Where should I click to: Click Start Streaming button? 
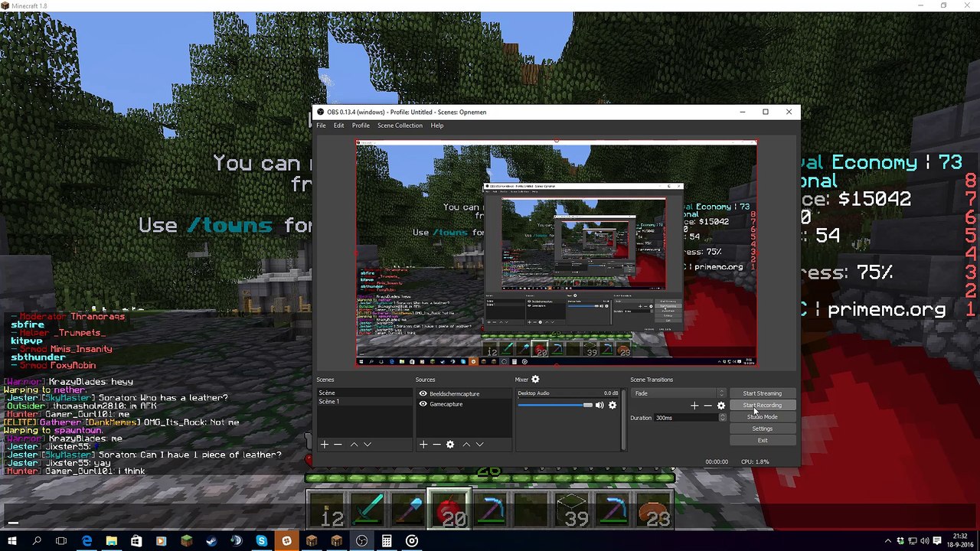coord(762,393)
